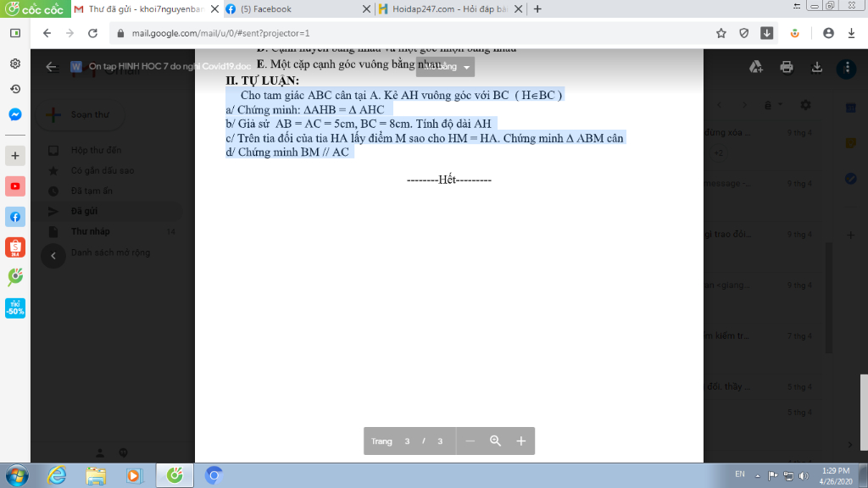Open volume control in system tray
The height and width of the screenshot is (488, 868).
[x=804, y=475]
